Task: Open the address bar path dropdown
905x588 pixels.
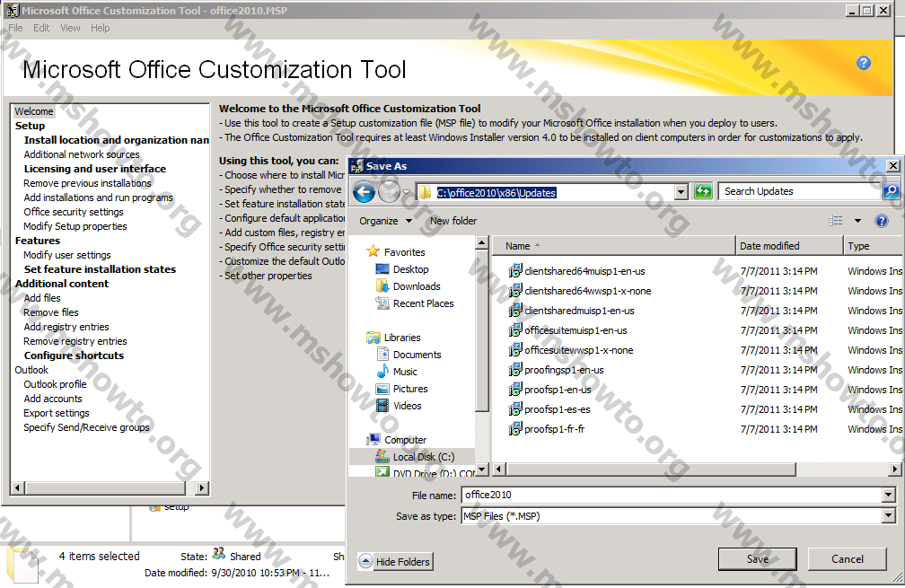Action: [x=681, y=192]
